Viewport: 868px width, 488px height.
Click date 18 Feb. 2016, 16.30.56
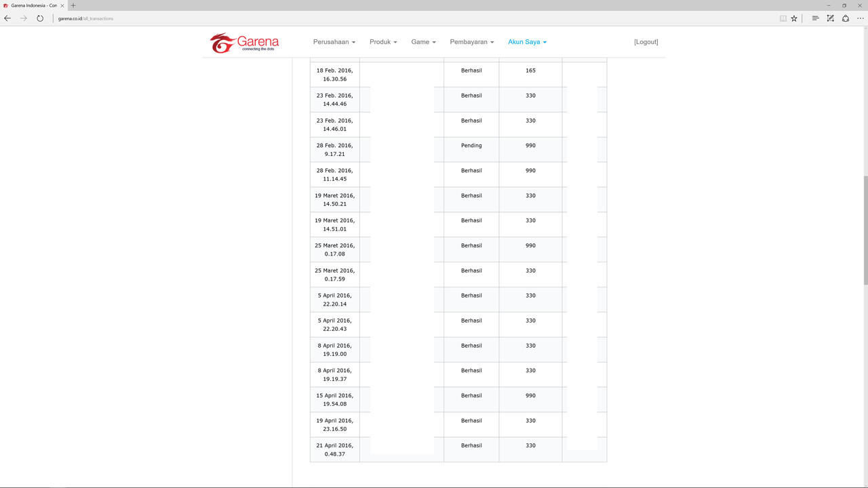pyautogui.click(x=334, y=75)
